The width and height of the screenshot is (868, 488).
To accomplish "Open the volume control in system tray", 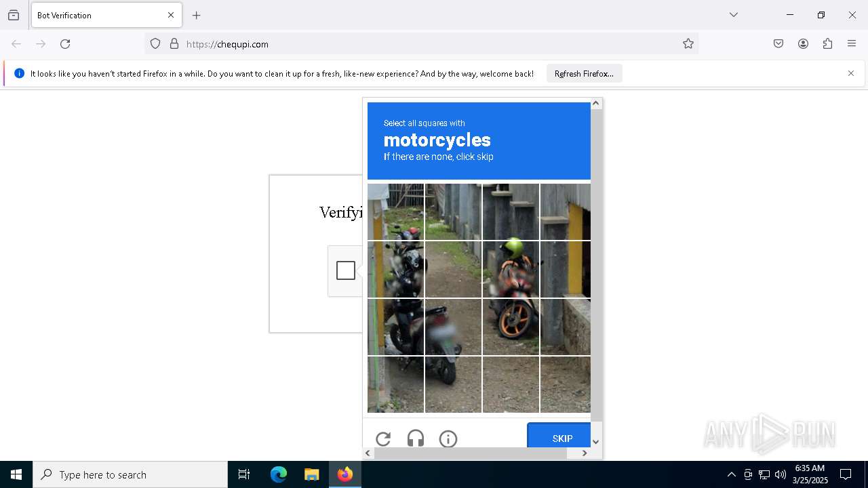I will pos(781,474).
